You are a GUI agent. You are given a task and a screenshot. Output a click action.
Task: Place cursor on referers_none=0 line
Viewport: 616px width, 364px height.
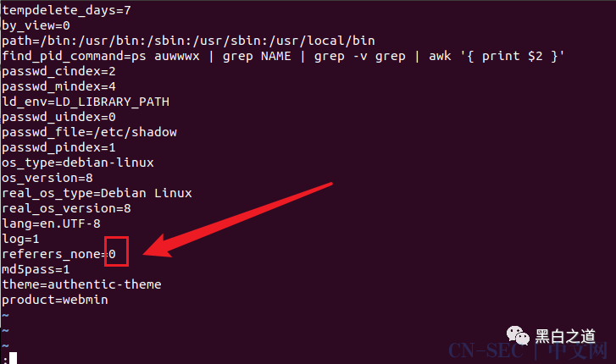coord(59,254)
